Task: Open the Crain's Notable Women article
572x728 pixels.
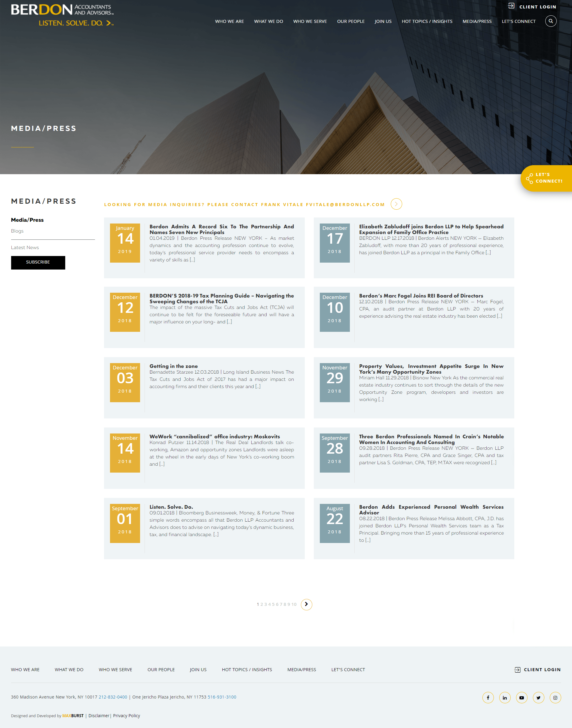Action: (431, 440)
